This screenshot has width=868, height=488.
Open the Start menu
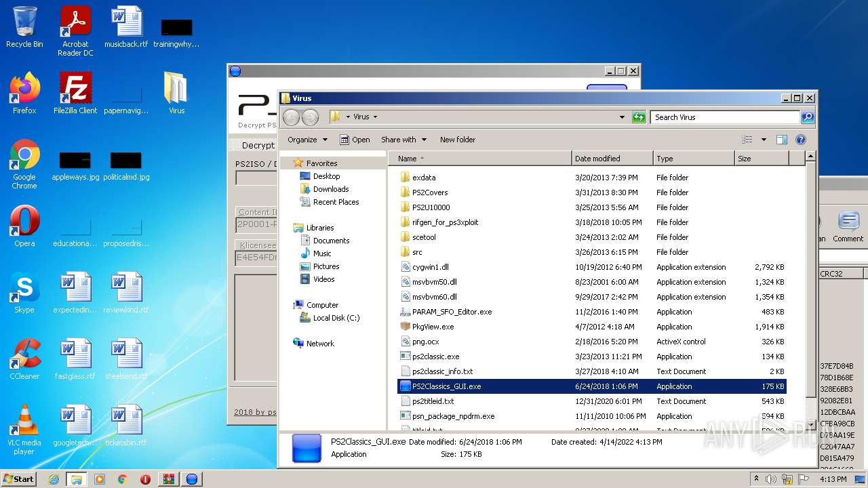18,479
